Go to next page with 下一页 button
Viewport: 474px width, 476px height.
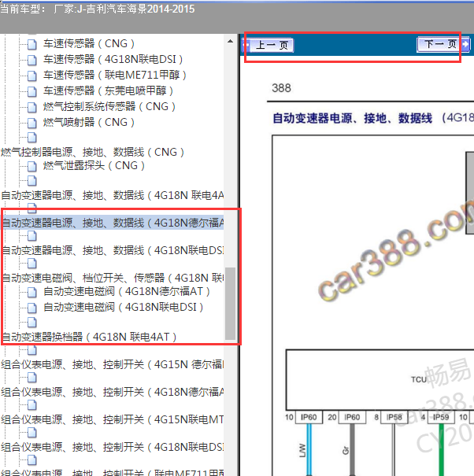443,44
